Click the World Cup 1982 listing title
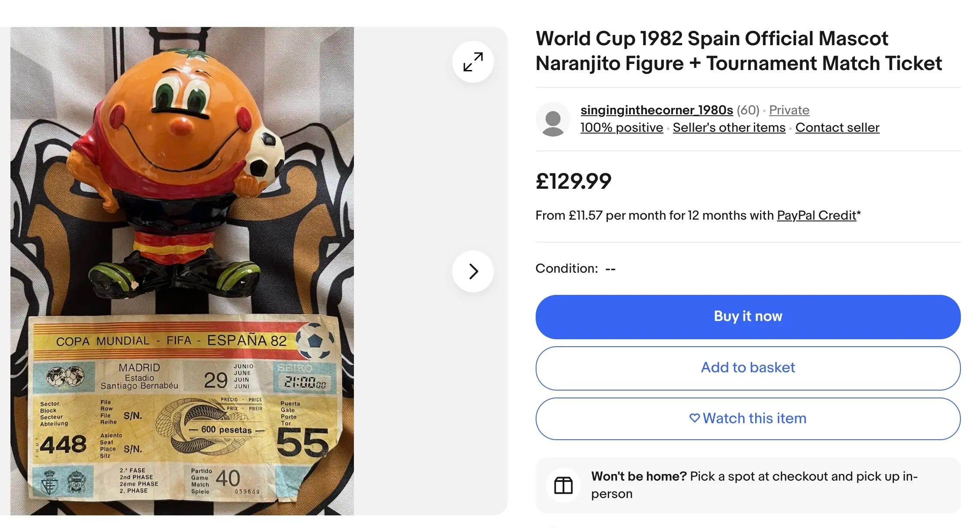The height and width of the screenshot is (528, 980). (x=738, y=51)
